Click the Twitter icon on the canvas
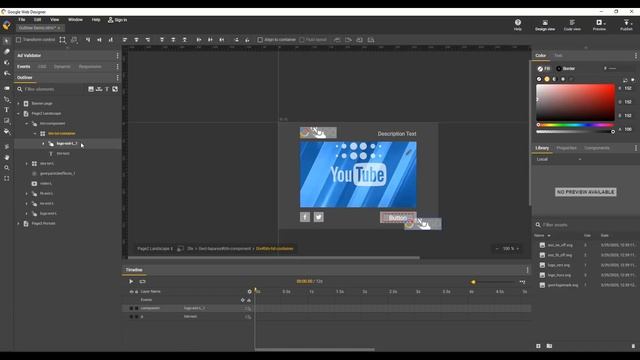 [x=319, y=217]
